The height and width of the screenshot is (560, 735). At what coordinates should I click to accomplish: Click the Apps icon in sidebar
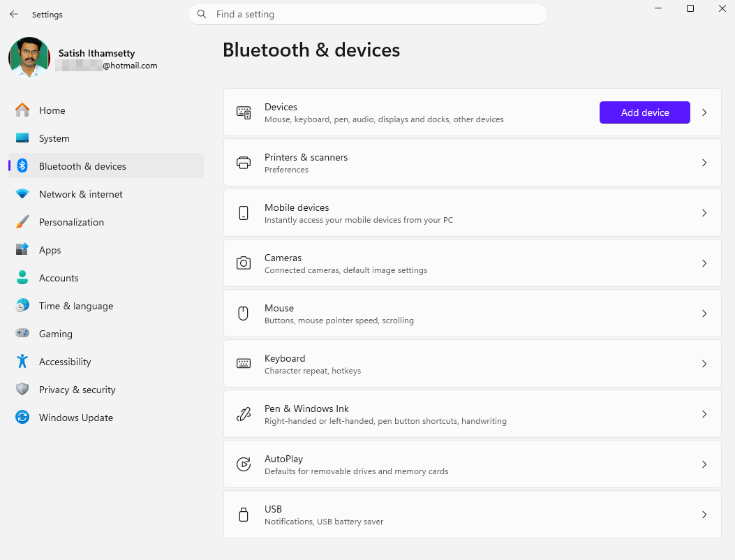22,249
